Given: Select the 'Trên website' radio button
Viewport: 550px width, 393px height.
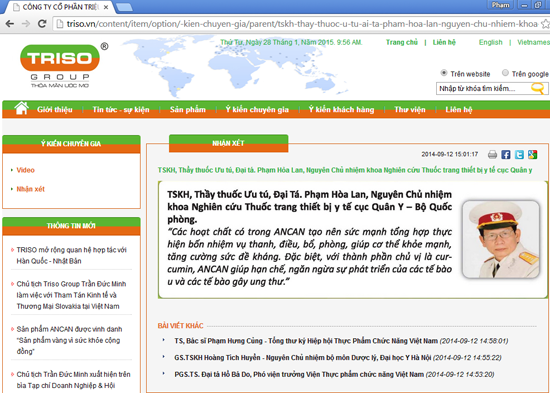Looking at the screenshot, I should [444, 73].
